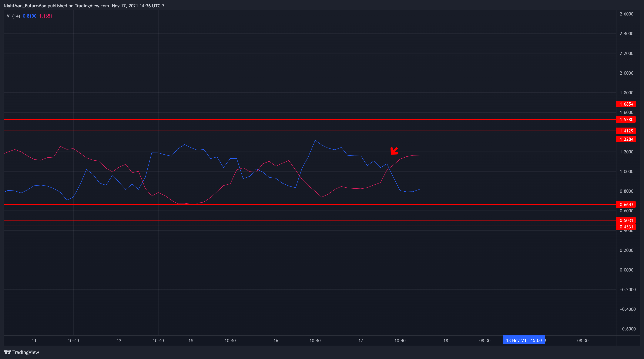Click the blue vertical line at 18 Nov
The height and width of the screenshot is (359, 644).
(x=524, y=173)
